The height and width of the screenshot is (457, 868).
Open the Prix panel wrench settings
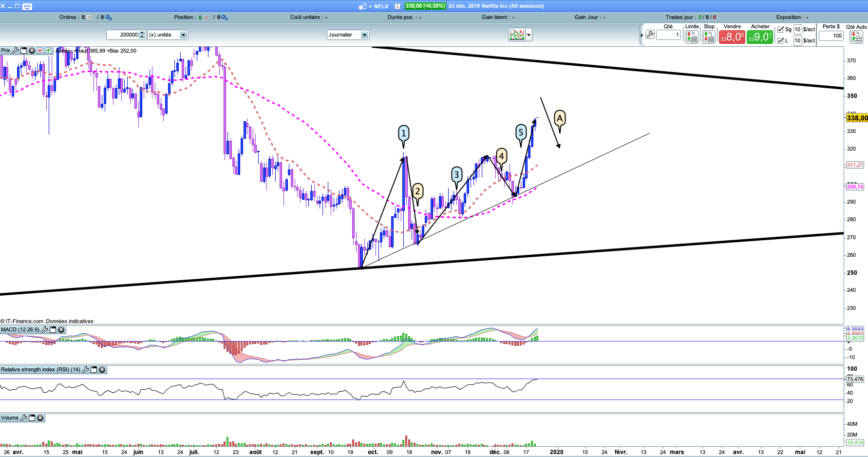point(16,51)
